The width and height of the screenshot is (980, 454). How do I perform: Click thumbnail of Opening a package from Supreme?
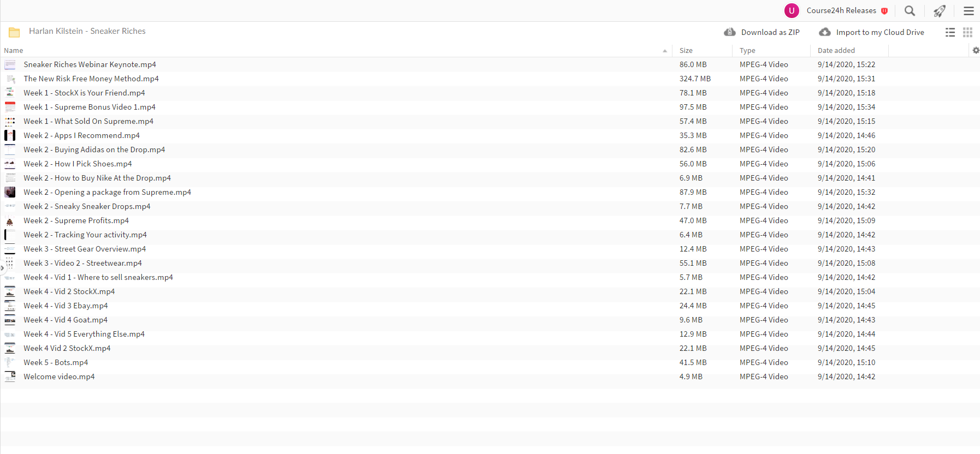pyautogui.click(x=10, y=192)
